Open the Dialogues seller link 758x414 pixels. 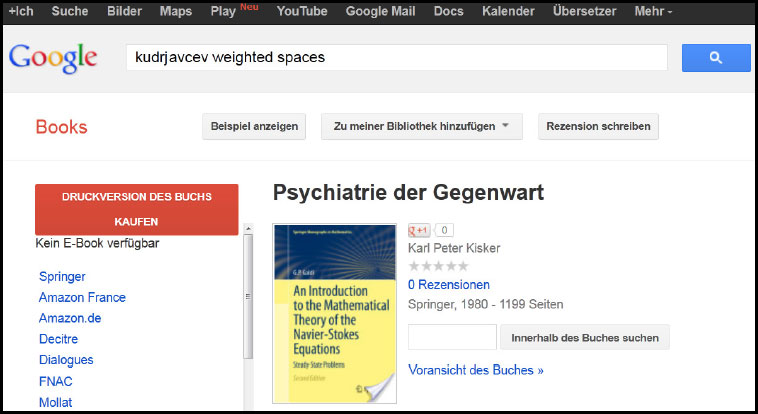66,360
